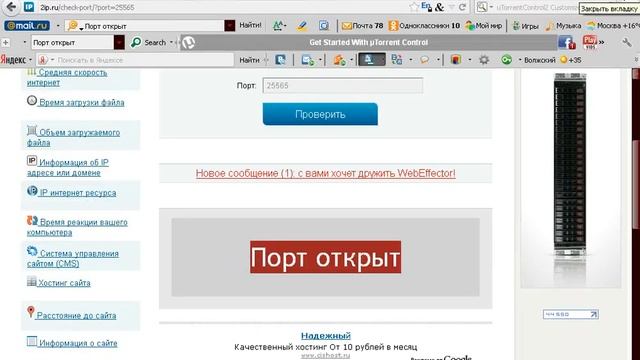Open Мой мир in the toolbar
The height and width of the screenshot is (360, 640).
484,26
